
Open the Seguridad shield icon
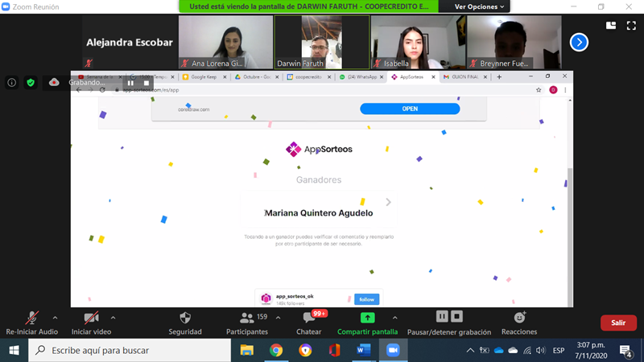[x=185, y=318]
